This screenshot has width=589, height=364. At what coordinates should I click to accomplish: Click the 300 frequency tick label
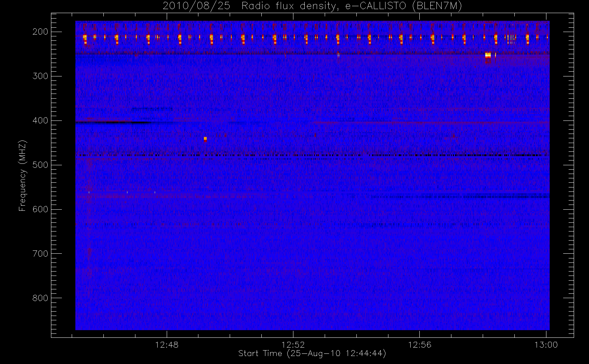40,76
